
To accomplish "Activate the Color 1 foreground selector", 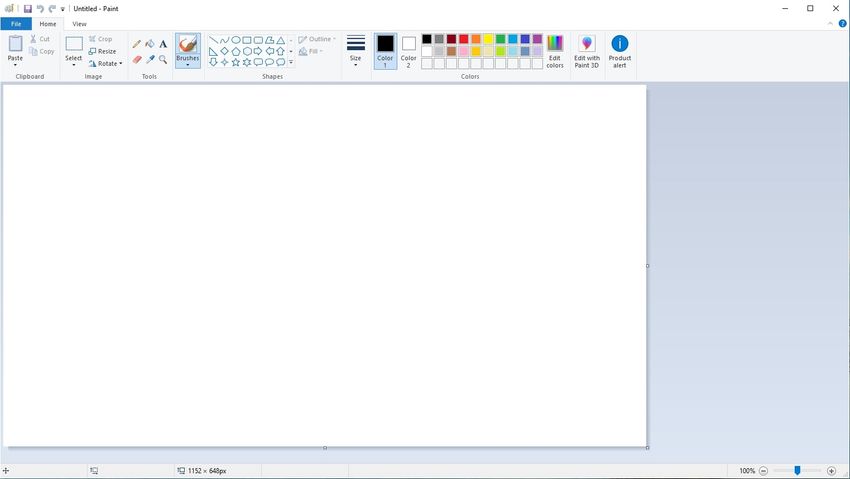I will (385, 50).
